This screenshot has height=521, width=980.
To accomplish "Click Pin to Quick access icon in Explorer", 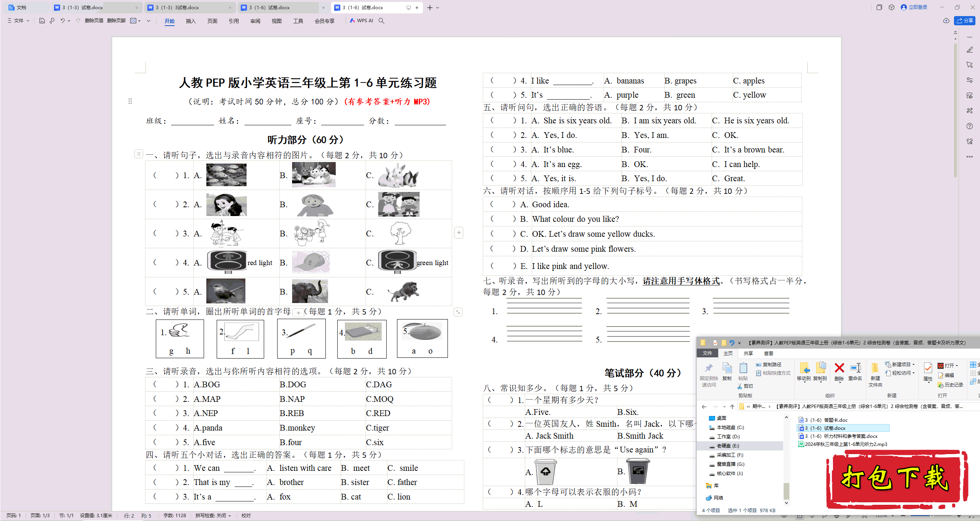I will click(709, 368).
